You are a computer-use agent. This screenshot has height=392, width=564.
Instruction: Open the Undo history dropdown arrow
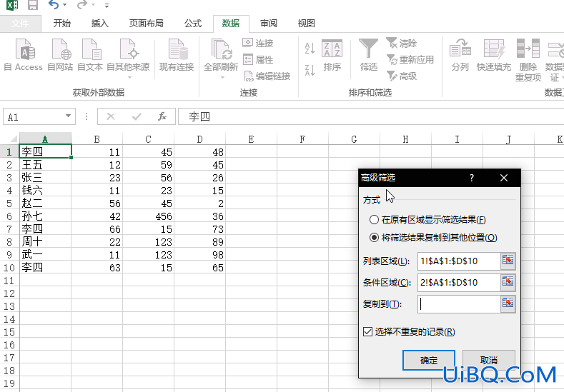tap(65, 5)
